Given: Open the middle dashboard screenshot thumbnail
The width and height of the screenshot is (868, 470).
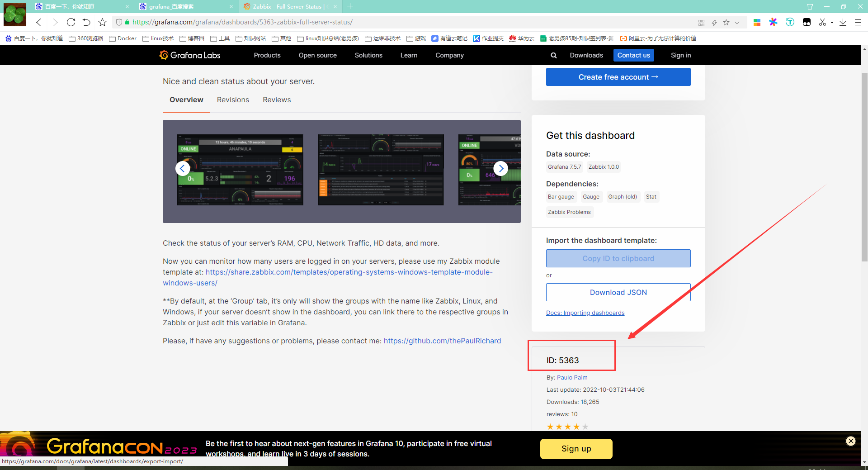Looking at the screenshot, I should pyautogui.click(x=381, y=170).
